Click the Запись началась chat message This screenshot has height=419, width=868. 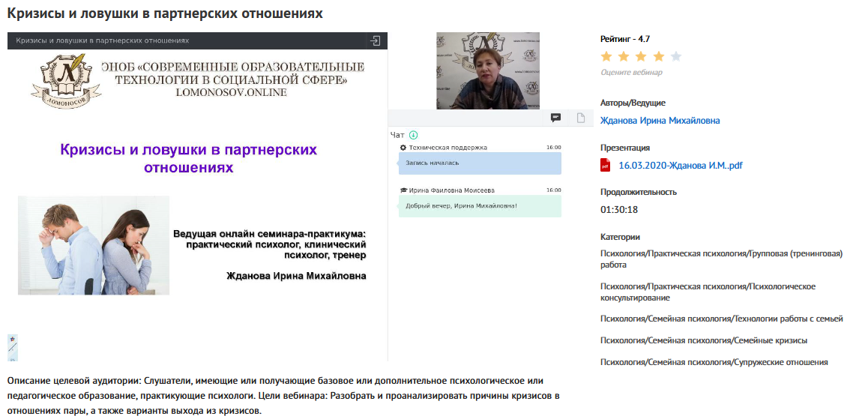click(x=480, y=163)
